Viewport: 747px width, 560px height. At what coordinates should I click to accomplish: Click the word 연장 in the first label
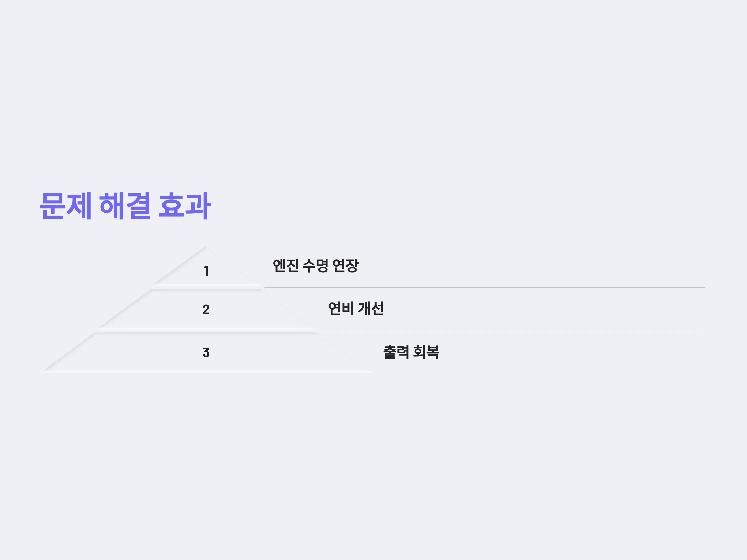(345, 266)
